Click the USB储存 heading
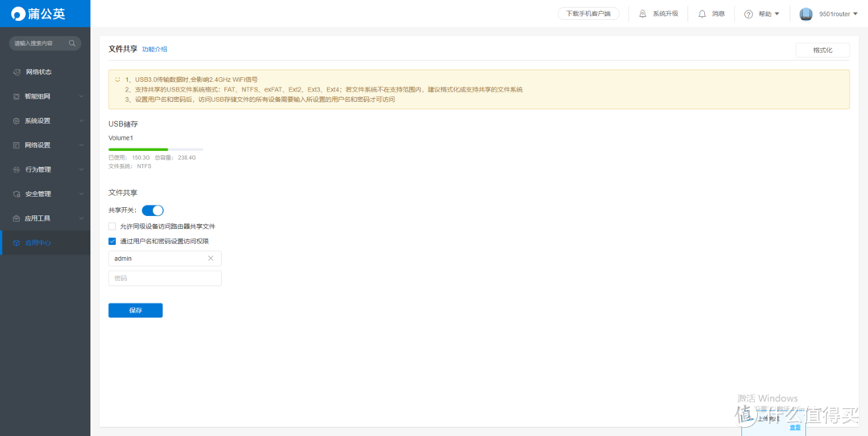Image resolution: width=868 pixels, height=436 pixels. pos(123,124)
